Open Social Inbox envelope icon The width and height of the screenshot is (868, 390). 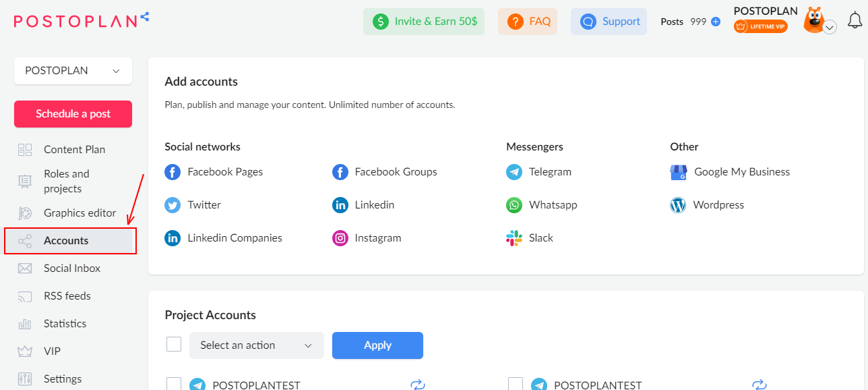tap(25, 269)
